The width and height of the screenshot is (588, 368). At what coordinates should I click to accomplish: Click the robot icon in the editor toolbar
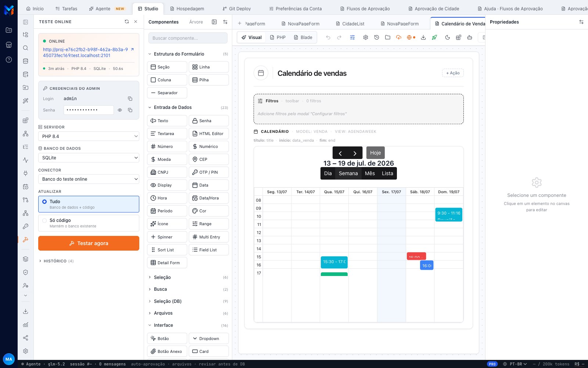point(470,38)
